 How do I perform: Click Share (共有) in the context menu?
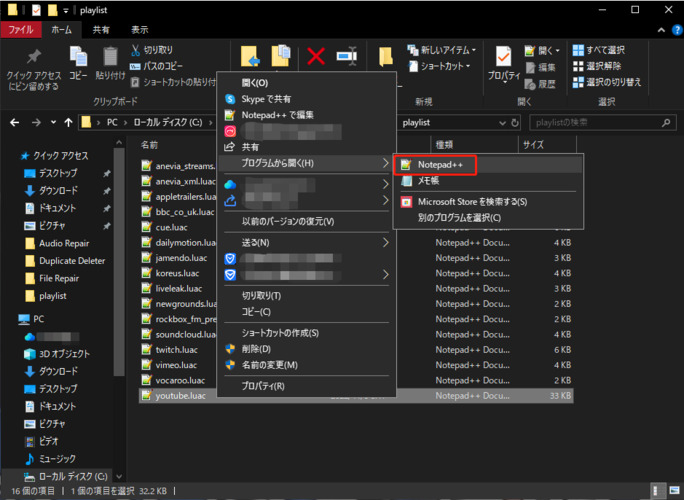(306, 147)
